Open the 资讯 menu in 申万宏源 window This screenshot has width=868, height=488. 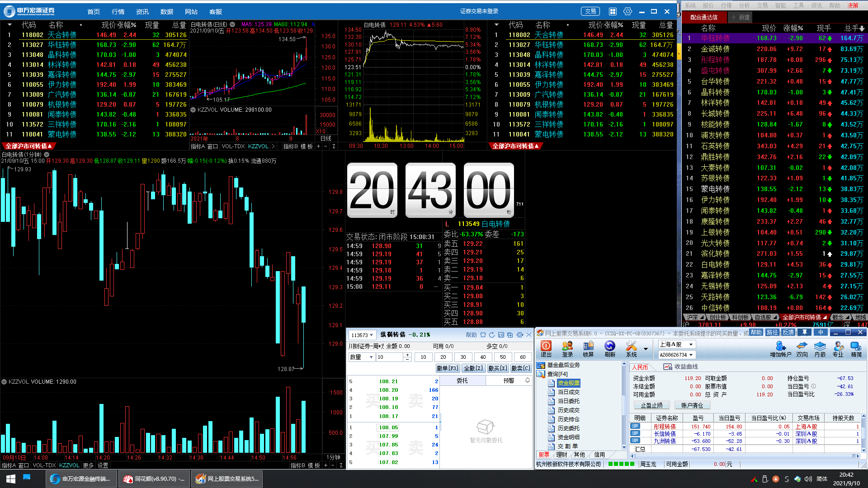(x=142, y=12)
